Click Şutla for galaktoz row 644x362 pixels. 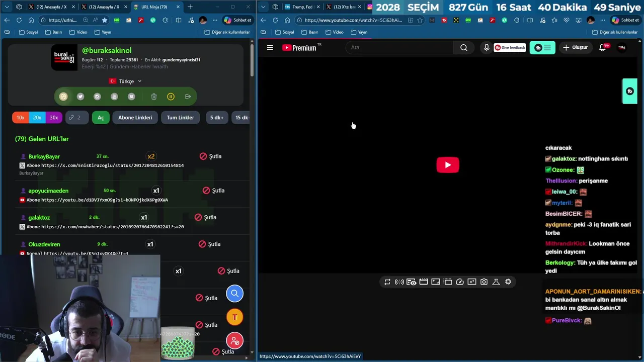coord(205,217)
